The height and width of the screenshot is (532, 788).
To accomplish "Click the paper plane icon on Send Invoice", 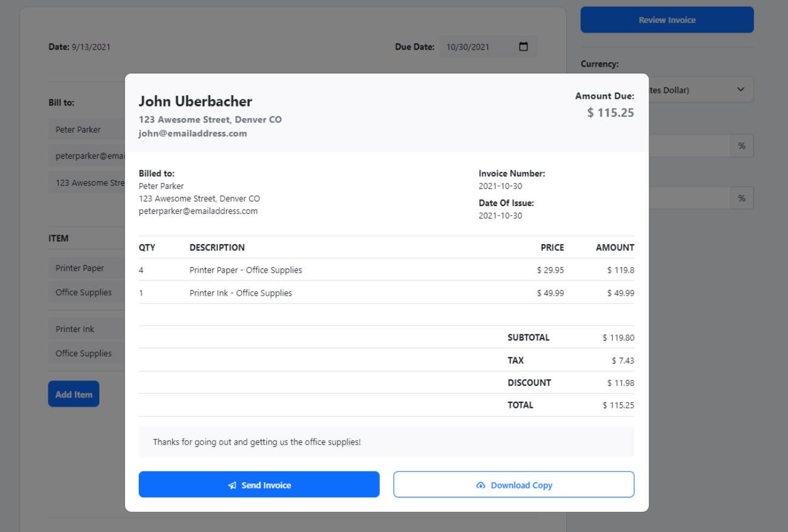I will tap(232, 485).
